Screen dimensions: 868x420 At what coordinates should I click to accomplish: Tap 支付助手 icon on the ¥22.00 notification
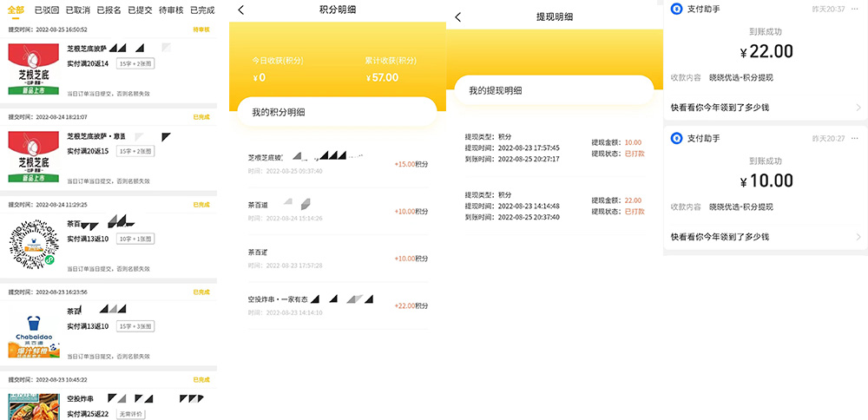tap(676, 9)
